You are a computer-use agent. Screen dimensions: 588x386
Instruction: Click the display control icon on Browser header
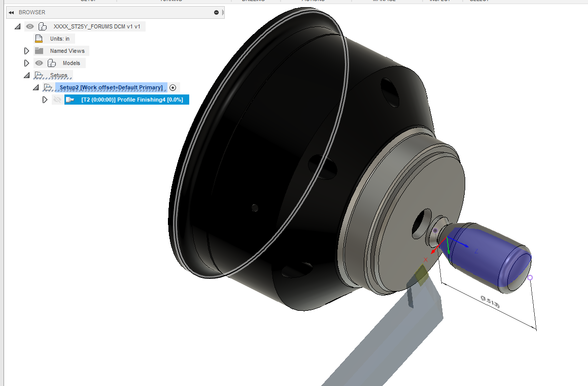[216, 12]
